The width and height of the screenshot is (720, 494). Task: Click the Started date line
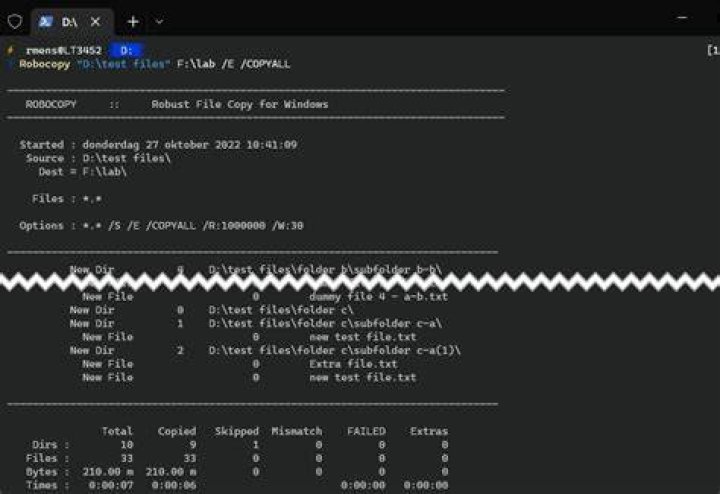pos(158,145)
